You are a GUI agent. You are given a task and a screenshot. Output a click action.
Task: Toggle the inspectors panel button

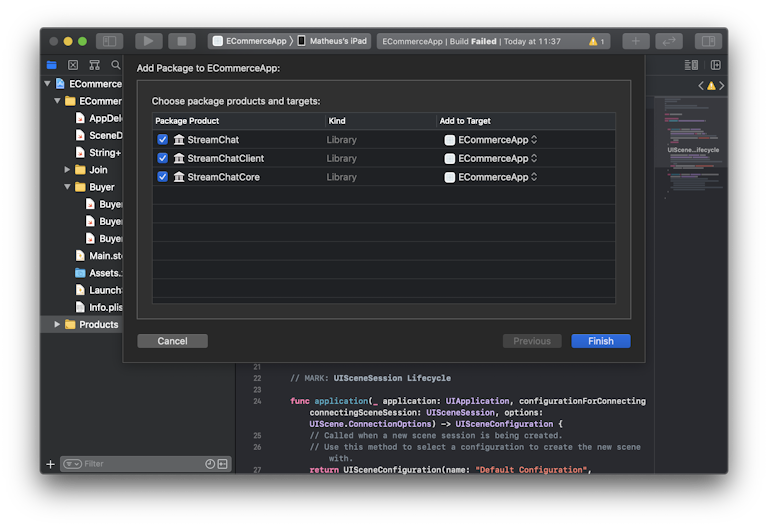pyautogui.click(x=708, y=41)
